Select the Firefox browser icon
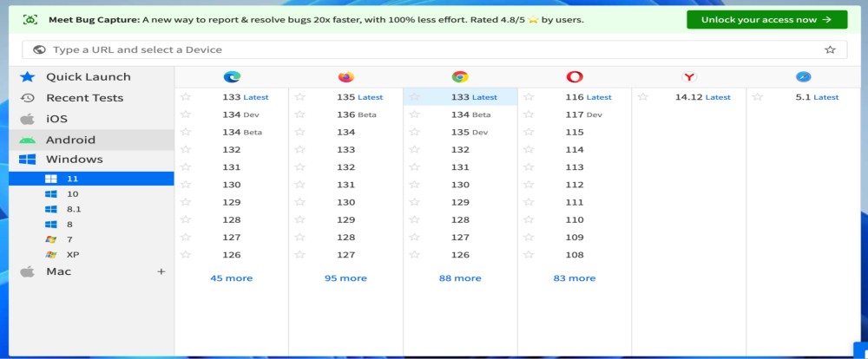Viewport: 868px width, 359px height. [x=346, y=77]
